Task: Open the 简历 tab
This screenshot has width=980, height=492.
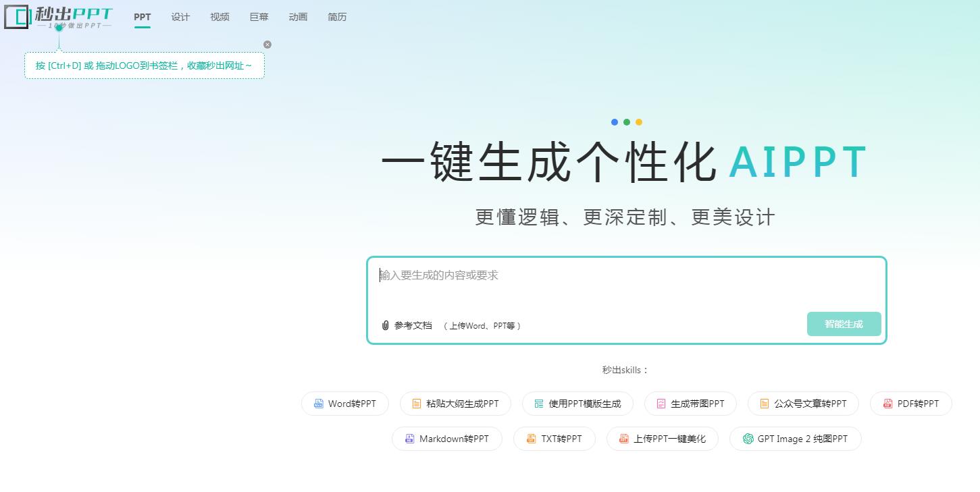Action: tap(337, 17)
